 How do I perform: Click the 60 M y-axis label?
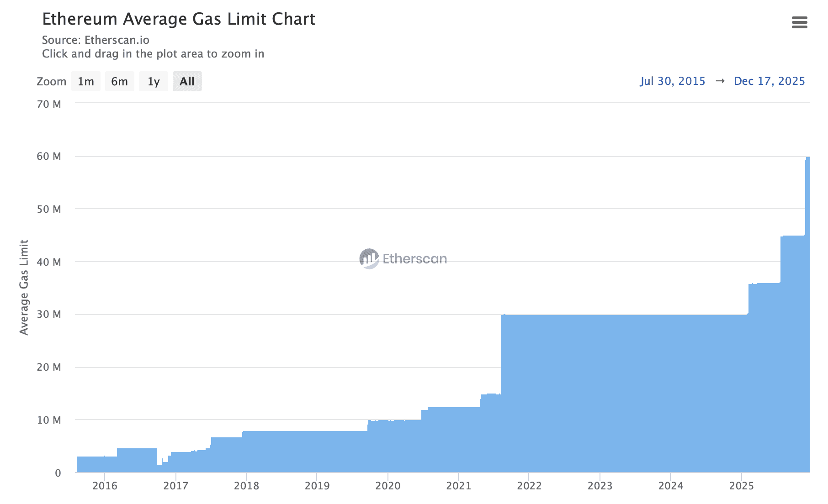click(x=49, y=157)
